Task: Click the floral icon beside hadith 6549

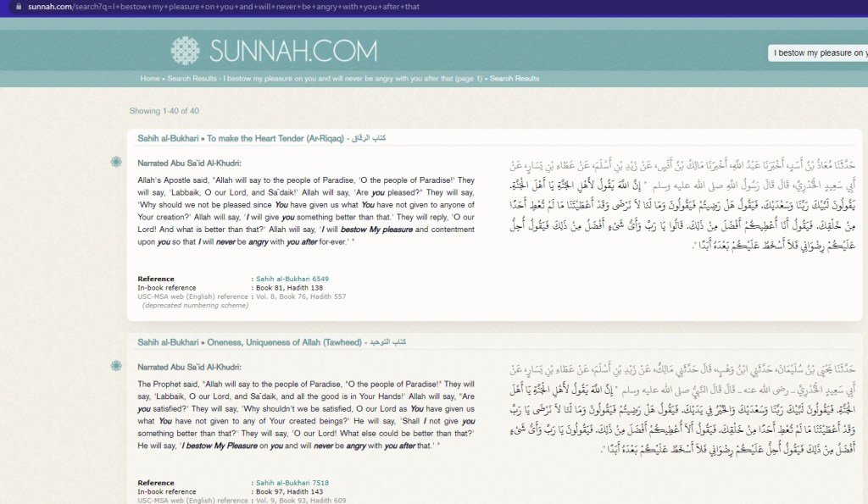Action: [116, 162]
